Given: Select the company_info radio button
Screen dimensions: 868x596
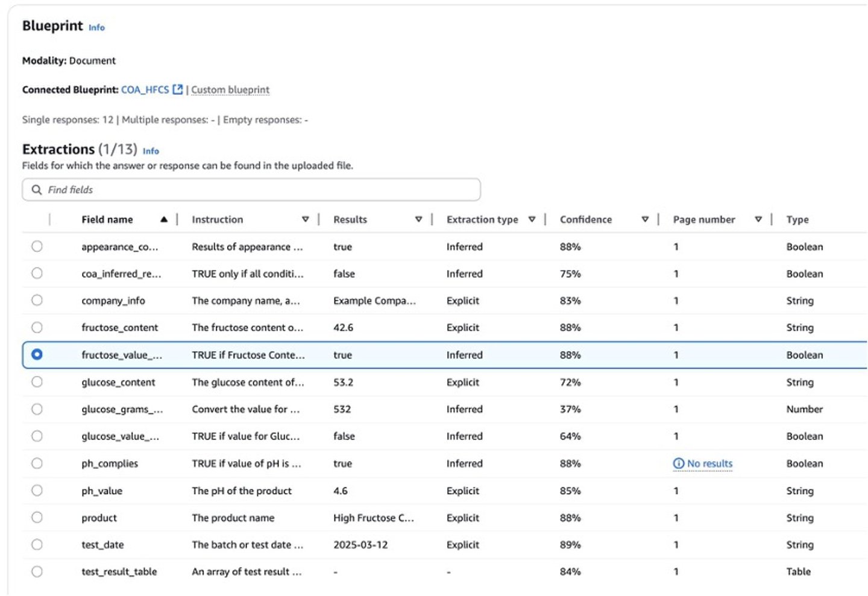Looking at the screenshot, I should [x=37, y=300].
